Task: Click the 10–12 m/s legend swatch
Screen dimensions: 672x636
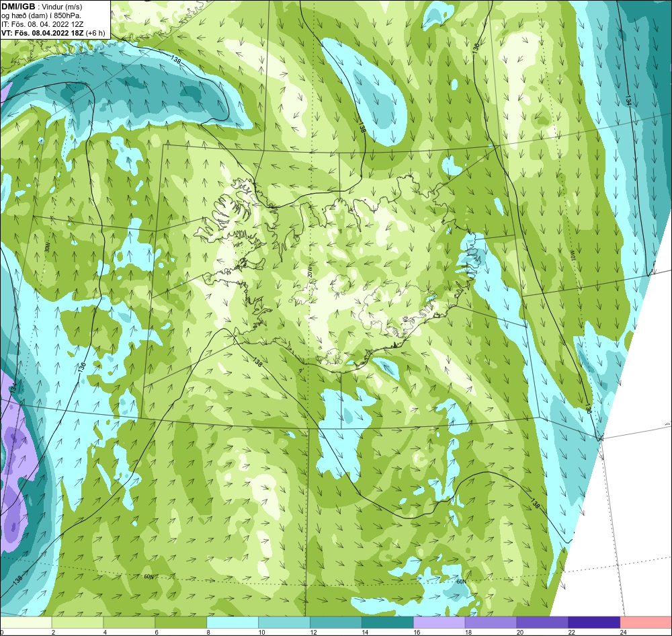Action: pos(284,623)
